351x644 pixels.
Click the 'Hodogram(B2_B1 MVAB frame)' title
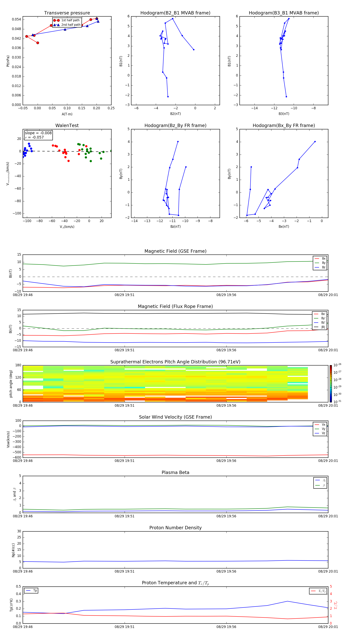pyautogui.click(x=175, y=13)
